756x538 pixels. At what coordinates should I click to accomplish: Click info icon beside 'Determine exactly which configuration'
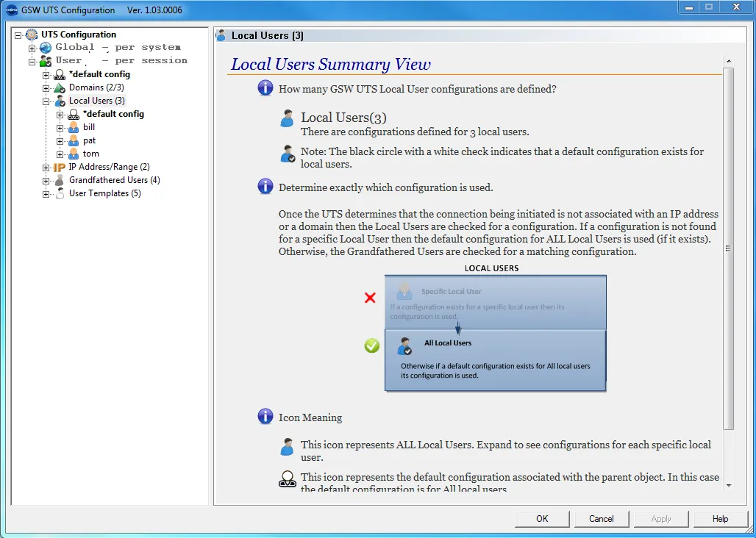(265, 187)
